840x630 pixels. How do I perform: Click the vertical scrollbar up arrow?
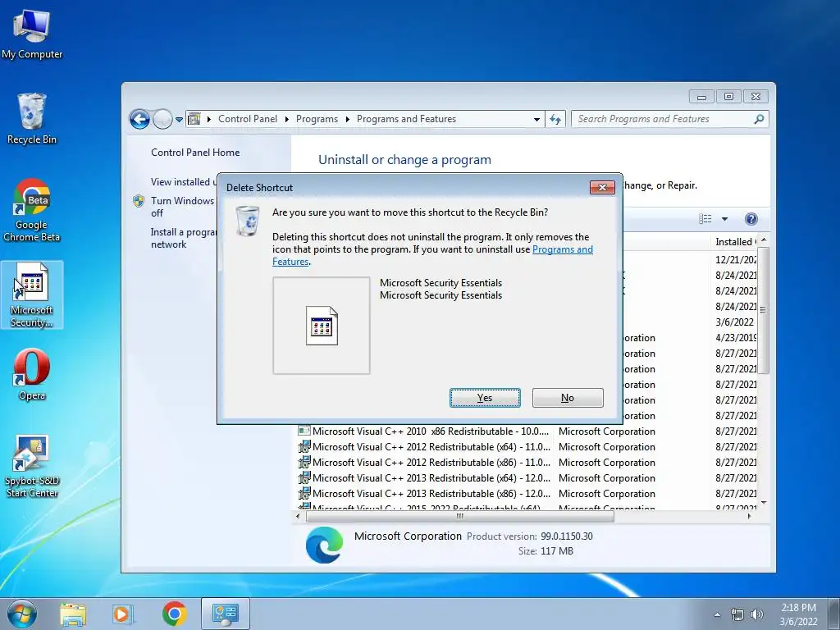coord(764,240)
